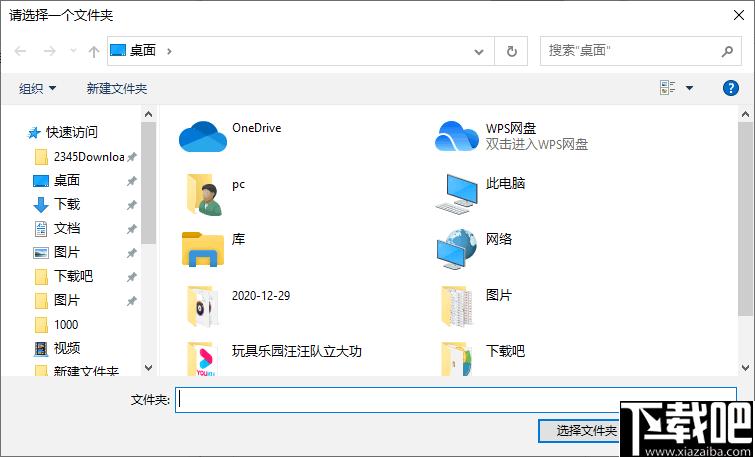Screen dimensions: 755x457
Task: Click the 文件夹 name input field
Action: pos(456,400)
